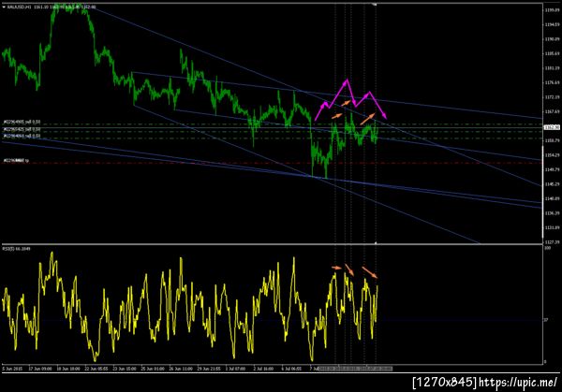Click the '5 Jun 2015' time axis label
This screenshot has width=562, height=392.
point(12,369)
